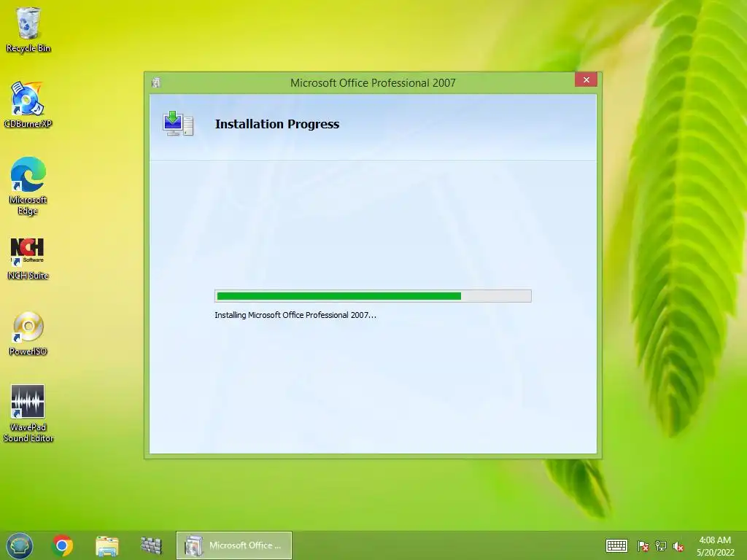Screen dimensions: 747x560
Task: Click the 'Installing Microsoft Office Professional 2007...' status text
Action: tap(295, 315)
